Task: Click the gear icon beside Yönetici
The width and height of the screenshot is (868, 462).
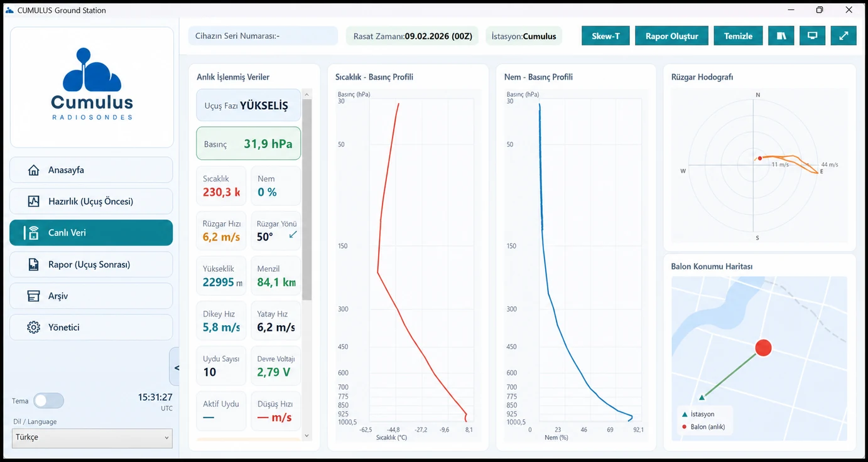Action: [x=34, y=327]
